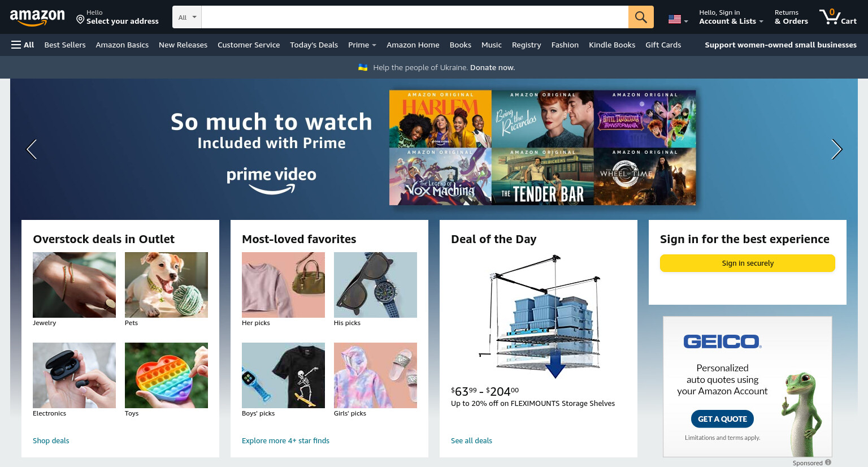Open The Tender Bar thumbnail
Screen dimensions: 868x467
pos(542,176)
